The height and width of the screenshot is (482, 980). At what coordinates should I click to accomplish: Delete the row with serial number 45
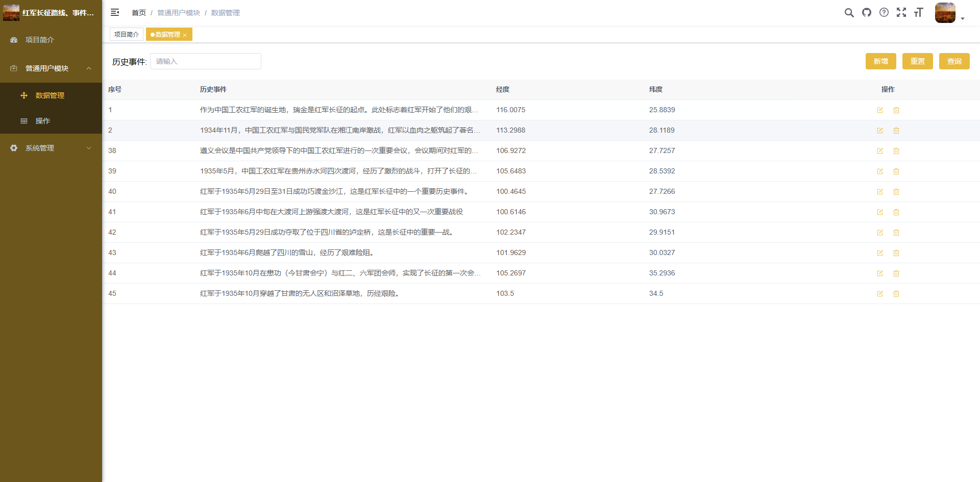click(x=896, y=294)
